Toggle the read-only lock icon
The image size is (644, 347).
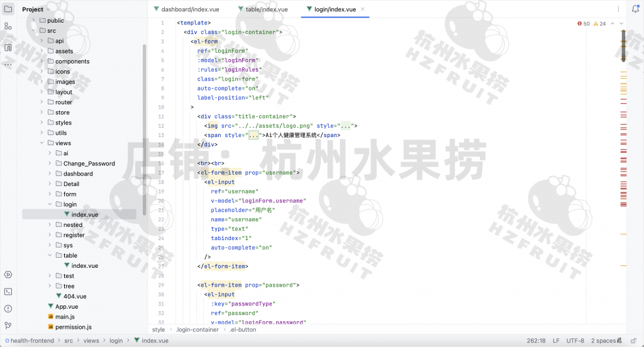pos(634,341)
